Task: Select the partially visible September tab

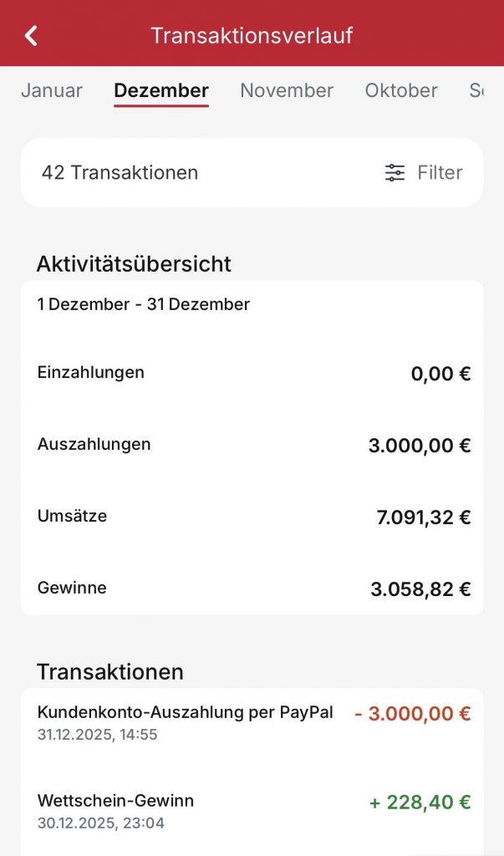Action: point(476,90)
